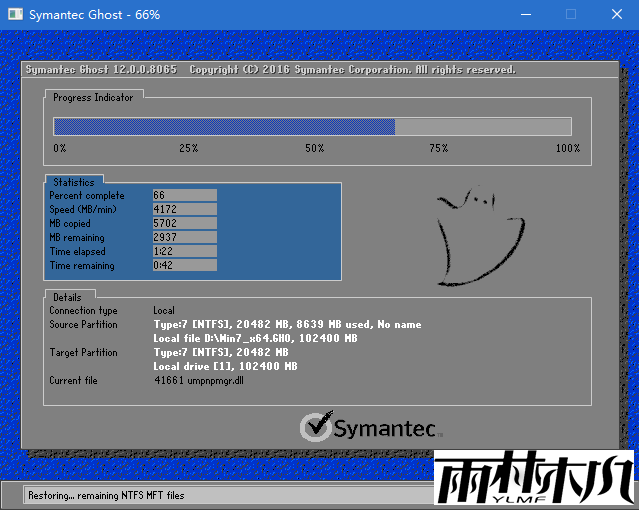Click the Statistics panel heading
This screenshot has height=510, width=639.
[x=73, y=183]
